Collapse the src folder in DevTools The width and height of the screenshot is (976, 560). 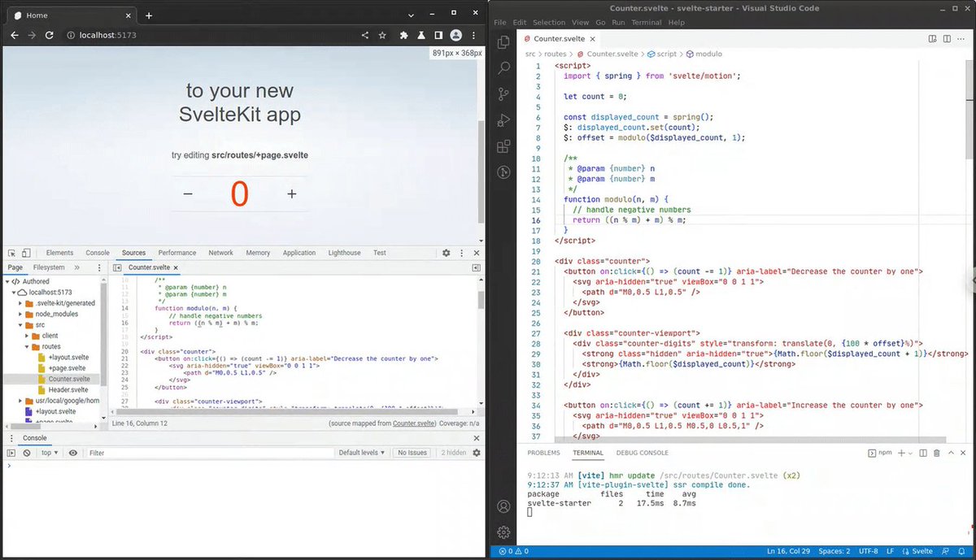coord(21,324)
